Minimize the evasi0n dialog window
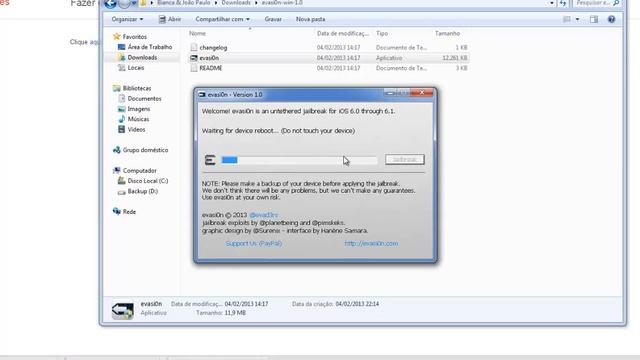This screenshot has width=640, height=360. tap(390, 93)
